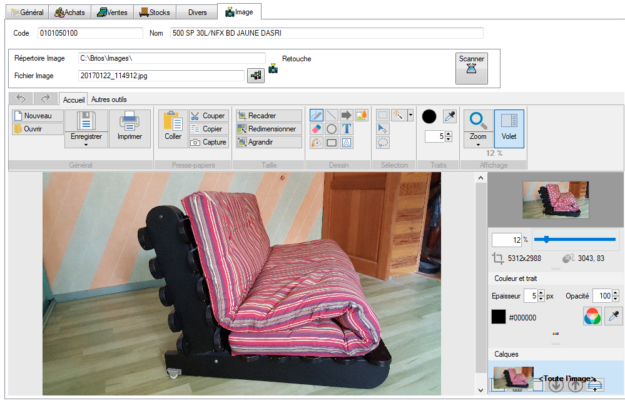Choose the arrow shape drawing tool
This screenshot has width=625, height=408.
pyautogui.click(x=346, y=115)
